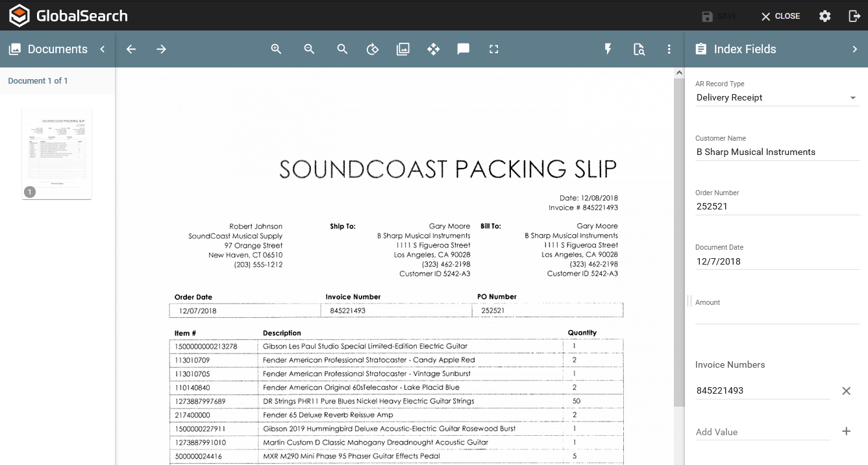Click the Amount input field
This screenshot has width=868, height=465.
point(776,316)
